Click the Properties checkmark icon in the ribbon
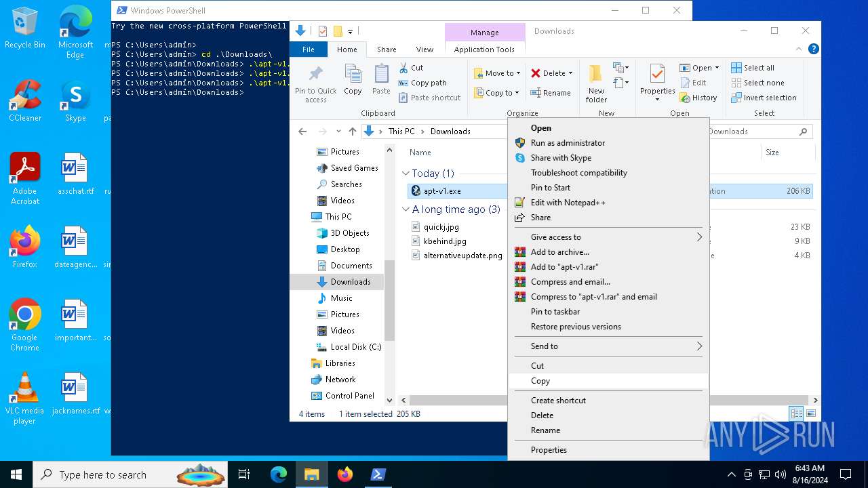 pyautogui.click(x=657, y=75)
